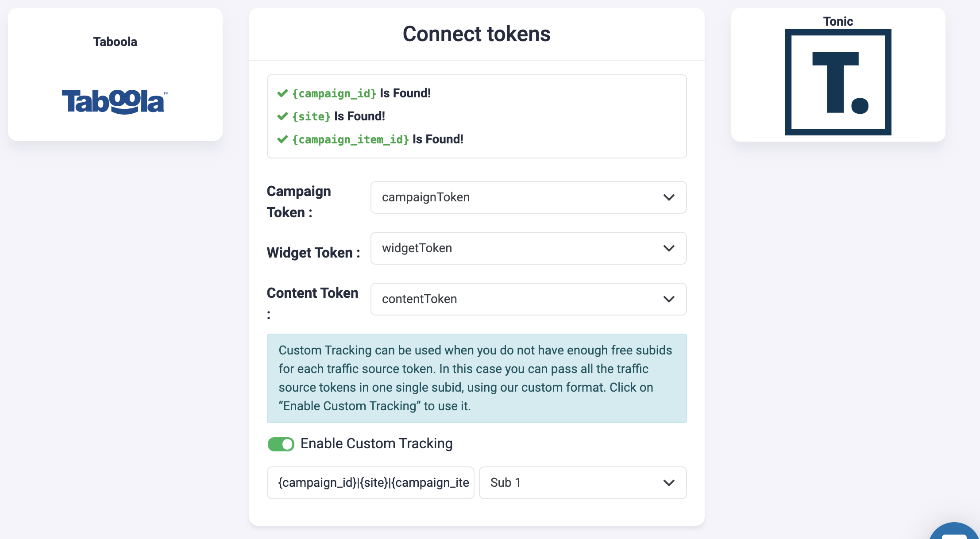Click the Taboola card title
The height and width of the screenshot is (539, 980).
pos(115,42)
